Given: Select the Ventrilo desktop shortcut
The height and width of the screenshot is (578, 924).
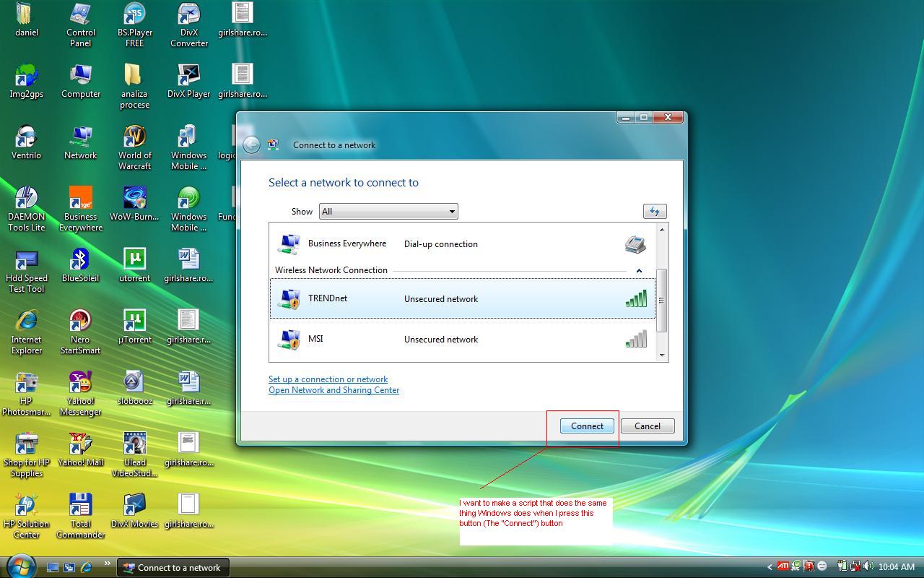Looking at the screenshot, I should click(26, 142).
